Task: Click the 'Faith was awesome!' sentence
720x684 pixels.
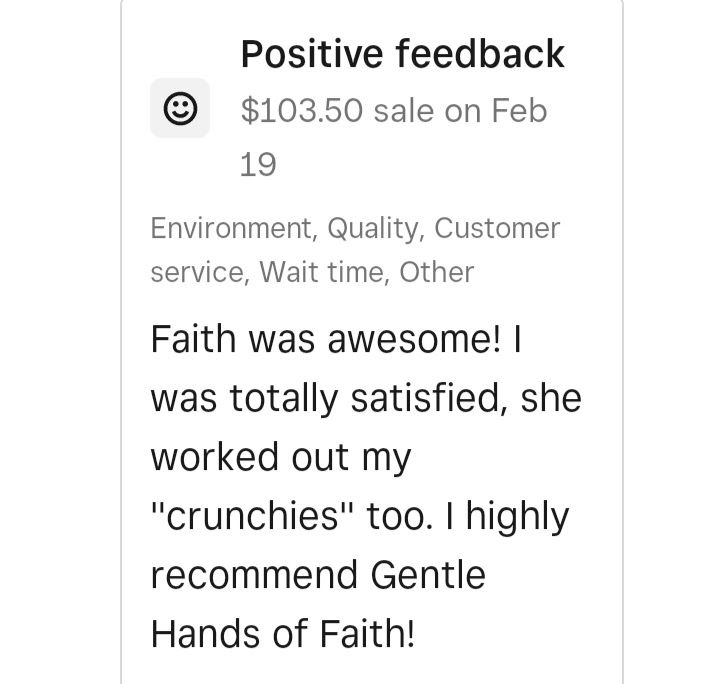Action: coord(326,339)
